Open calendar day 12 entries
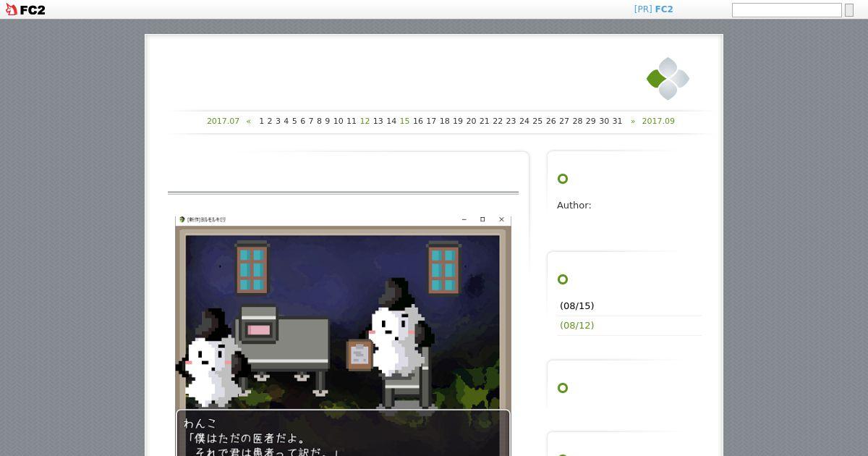 [x=365, y=121]
